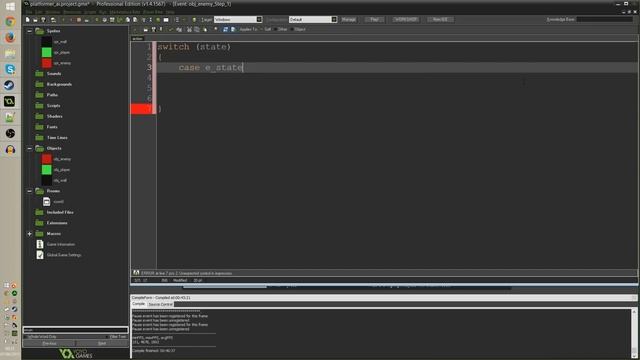This screenshot has height=360, width=640.
Task: Click the cut scissors icon in code editor
Action: tap(189, 29)
